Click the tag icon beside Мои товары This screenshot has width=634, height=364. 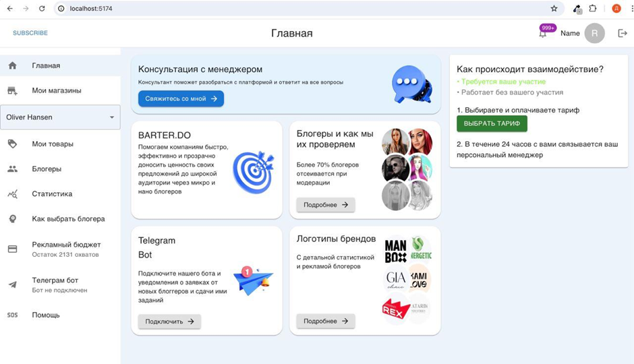click(13, 144)
